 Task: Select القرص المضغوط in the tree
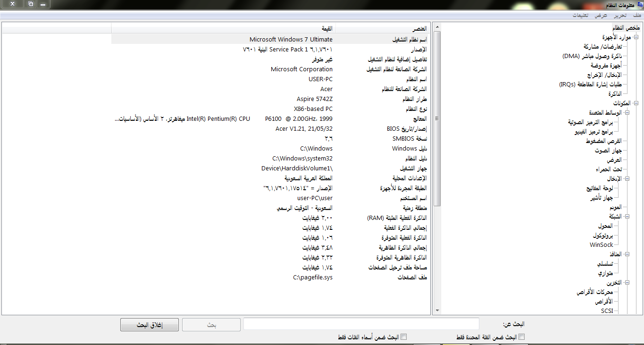[603, 141]
